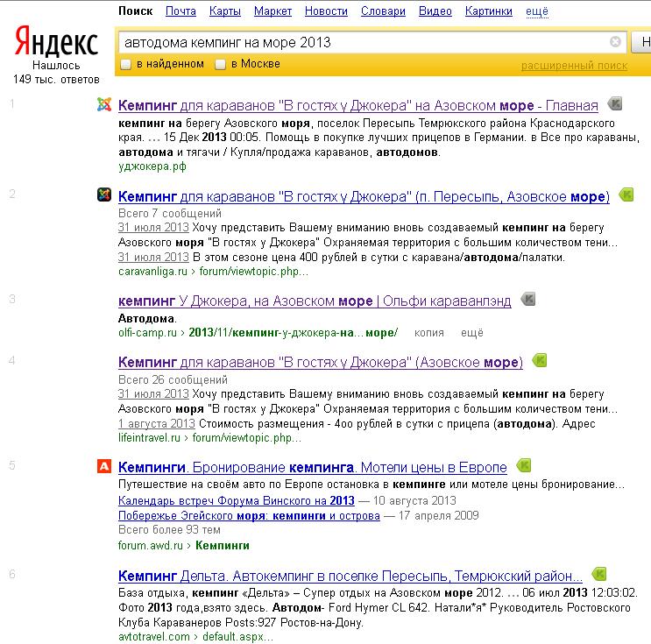This screenshot has height=644, width=651.
Task: Click the search submit button right of query
Action: [641, 42]
